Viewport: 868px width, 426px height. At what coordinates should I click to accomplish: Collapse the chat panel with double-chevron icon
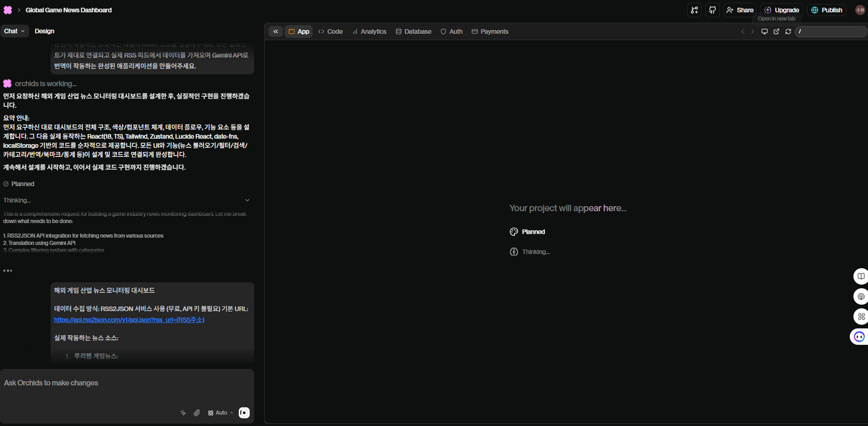pos(276,32)
